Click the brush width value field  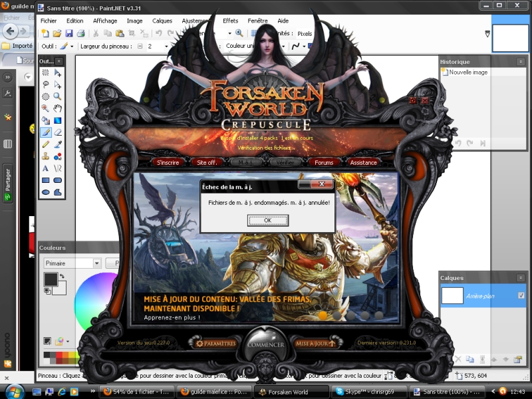click(x=154, y=46)
